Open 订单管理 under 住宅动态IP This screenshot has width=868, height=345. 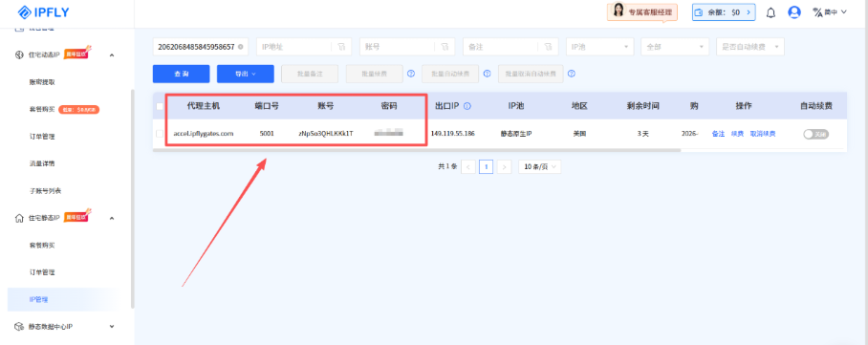click(x=42, y=137)
